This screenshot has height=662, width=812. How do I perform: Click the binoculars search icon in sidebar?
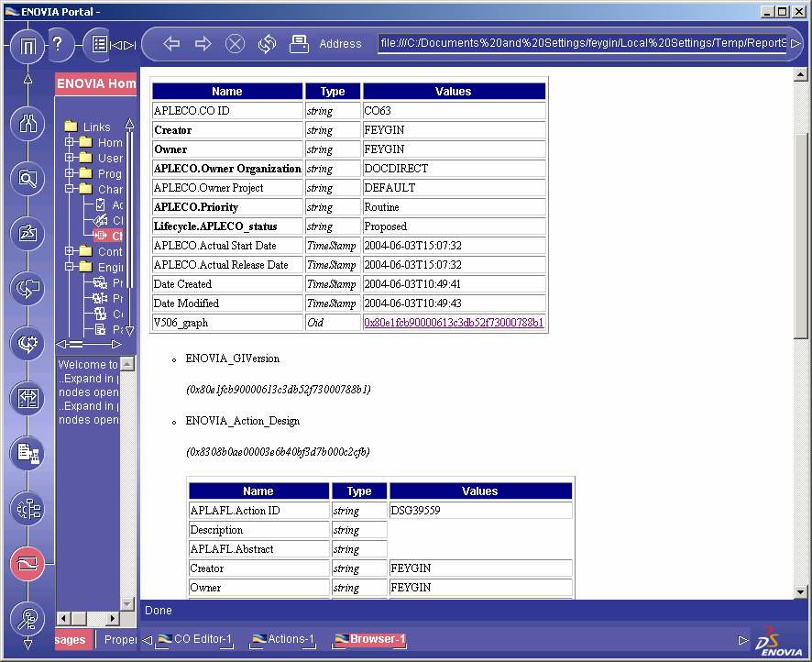(x=28, y=123)
